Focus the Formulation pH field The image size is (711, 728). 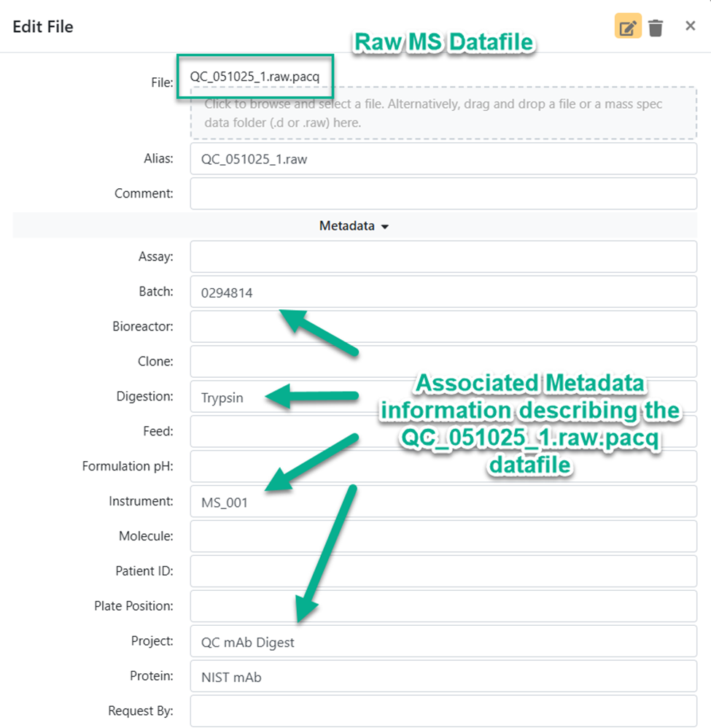point(443,467)
